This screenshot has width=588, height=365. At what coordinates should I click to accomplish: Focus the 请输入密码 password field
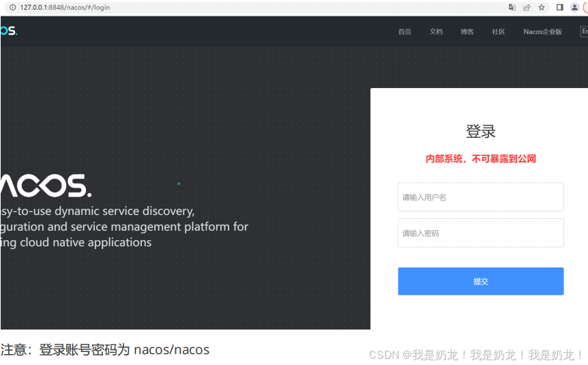[481, 233]
